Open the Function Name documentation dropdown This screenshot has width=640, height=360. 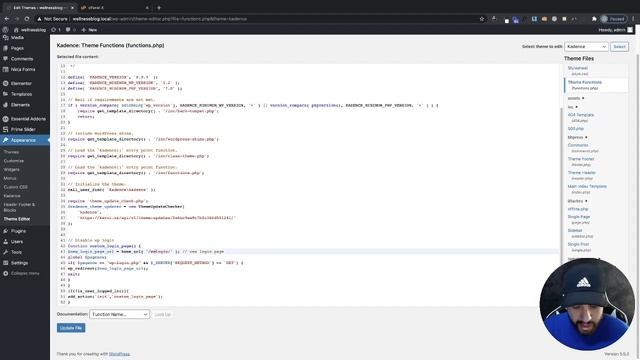click(x=119, y=314)
